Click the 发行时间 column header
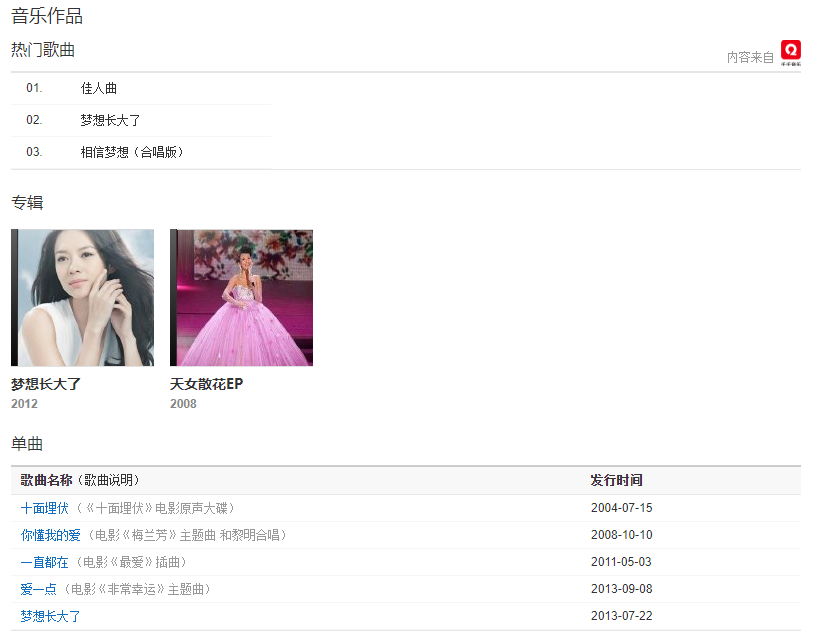 616,480
